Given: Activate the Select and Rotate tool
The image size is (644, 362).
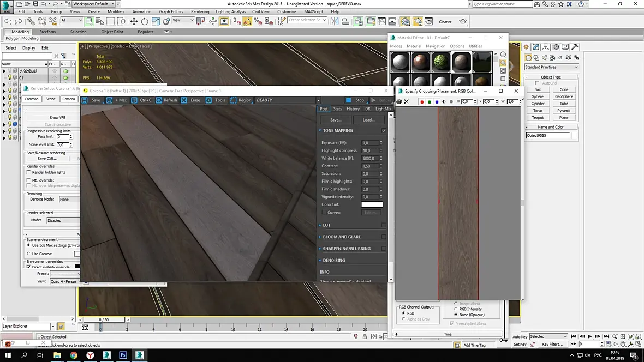Looking at the screenshot, I should click(x=145, y=21).
